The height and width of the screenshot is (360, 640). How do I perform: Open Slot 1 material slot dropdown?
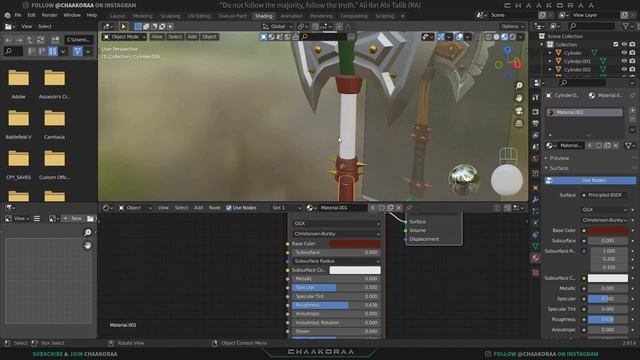pos(286,208)
